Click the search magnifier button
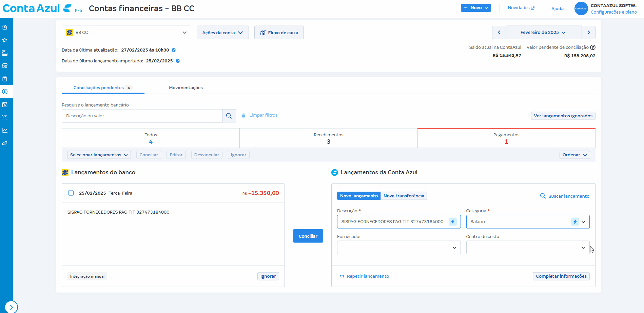The width and height of the screenshot is (644, 313). point(229,116)
